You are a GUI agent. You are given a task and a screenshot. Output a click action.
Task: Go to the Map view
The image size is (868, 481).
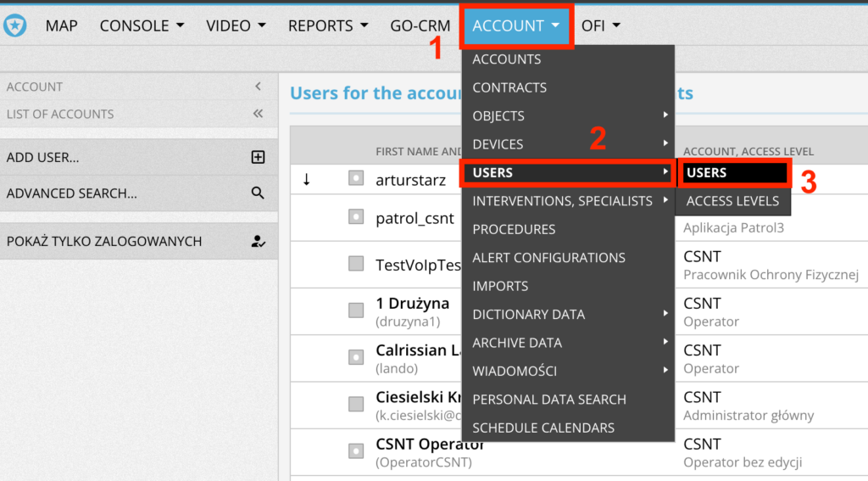tap(61, 25)
